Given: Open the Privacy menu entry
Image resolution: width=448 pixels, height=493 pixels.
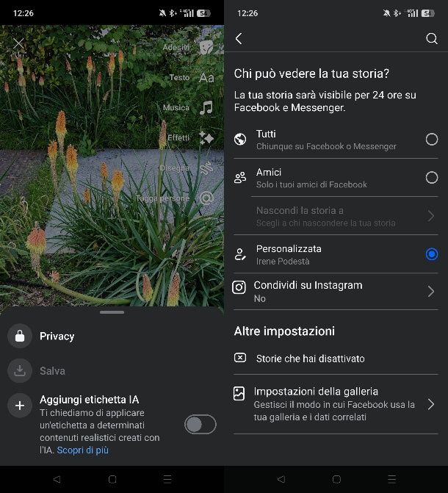Looking at the screenshot, I should [57, 336].
